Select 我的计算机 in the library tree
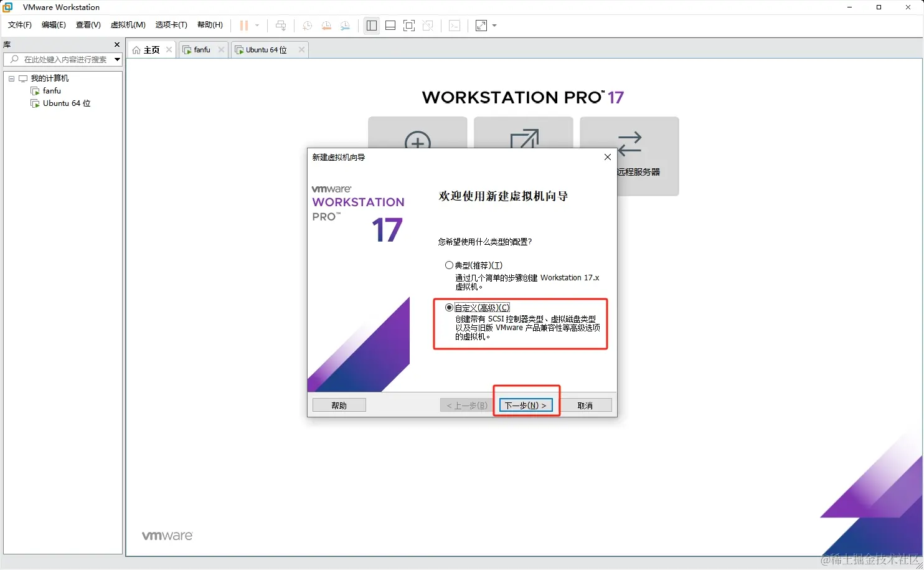The height and width of the screenshot is (570, 924). point(50,78)
